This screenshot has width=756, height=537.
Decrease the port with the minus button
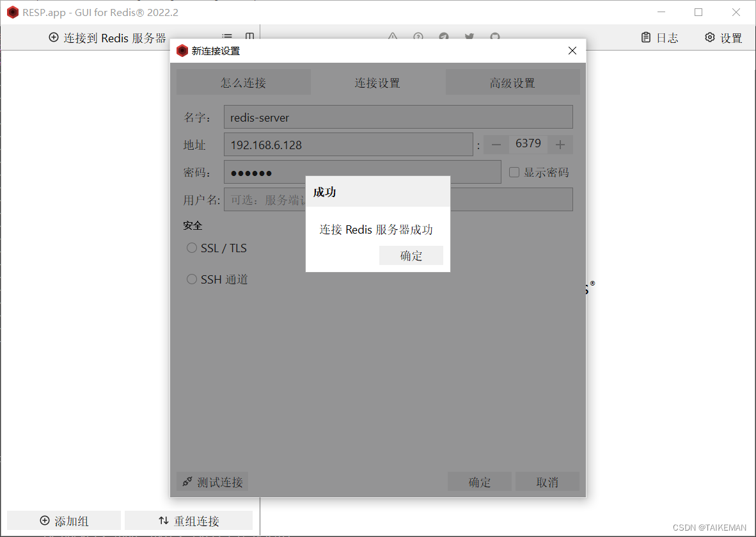coord(496,145)
